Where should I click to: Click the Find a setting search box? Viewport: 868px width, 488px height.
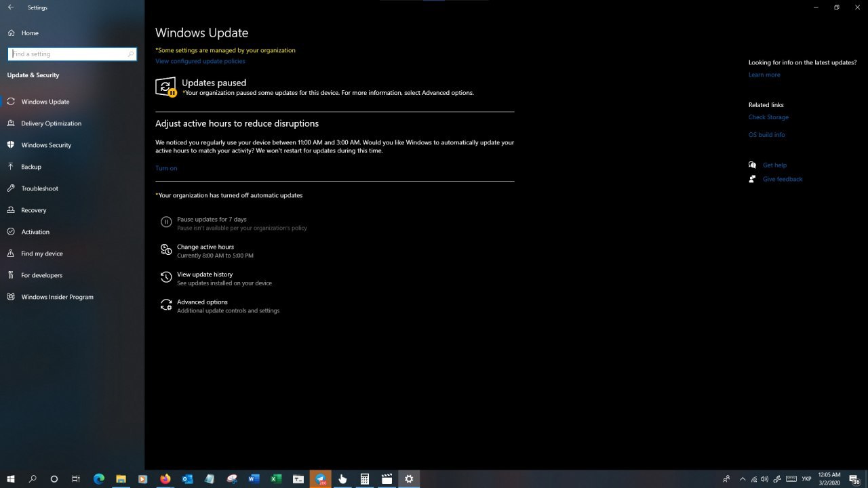click(x=72, y=54)
